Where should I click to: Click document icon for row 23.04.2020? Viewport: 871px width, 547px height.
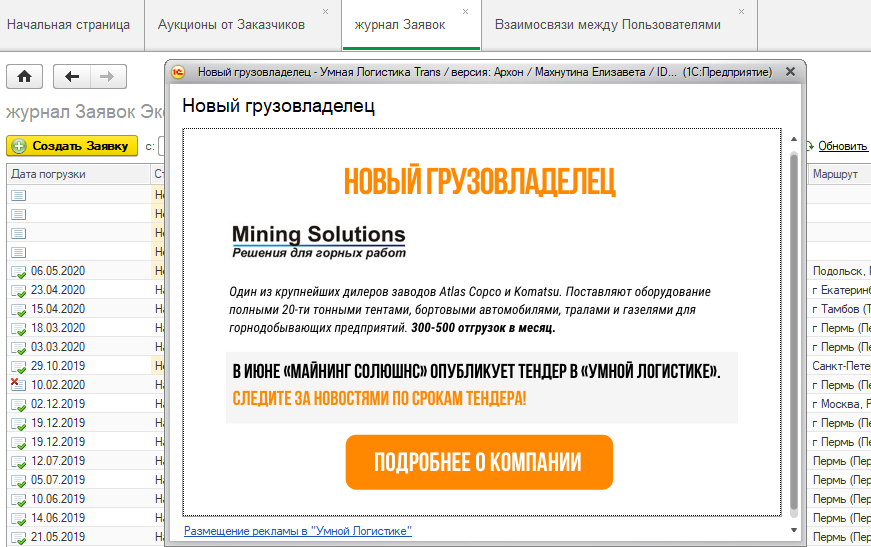19,290
